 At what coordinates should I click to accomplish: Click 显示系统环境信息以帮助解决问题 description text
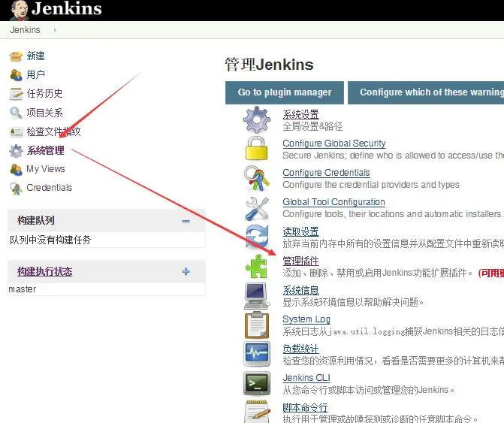[x=353, y=302]
